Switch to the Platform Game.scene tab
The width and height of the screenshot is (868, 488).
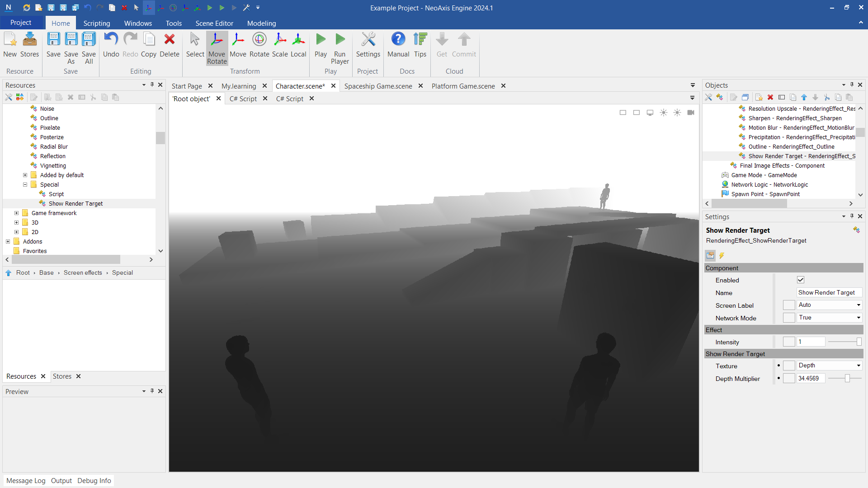click(463, 86)
